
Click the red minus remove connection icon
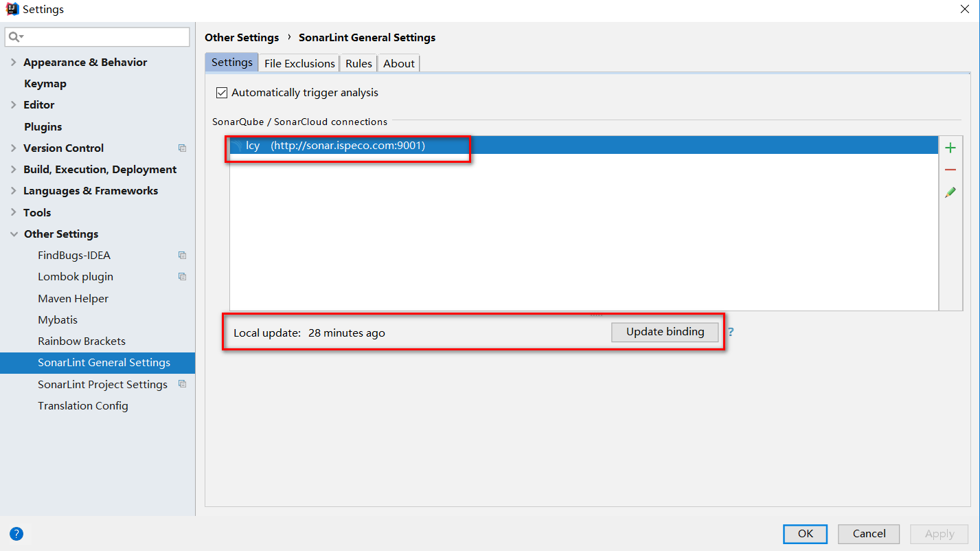coord(950,170)
